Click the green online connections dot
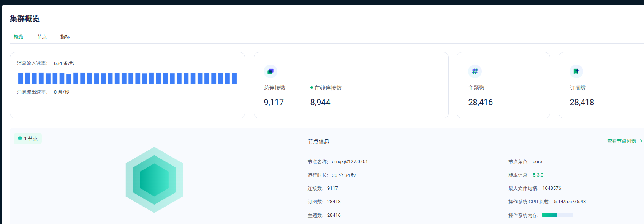The width and height of the screenshot is (644, 224). click(x=312, y=88)
